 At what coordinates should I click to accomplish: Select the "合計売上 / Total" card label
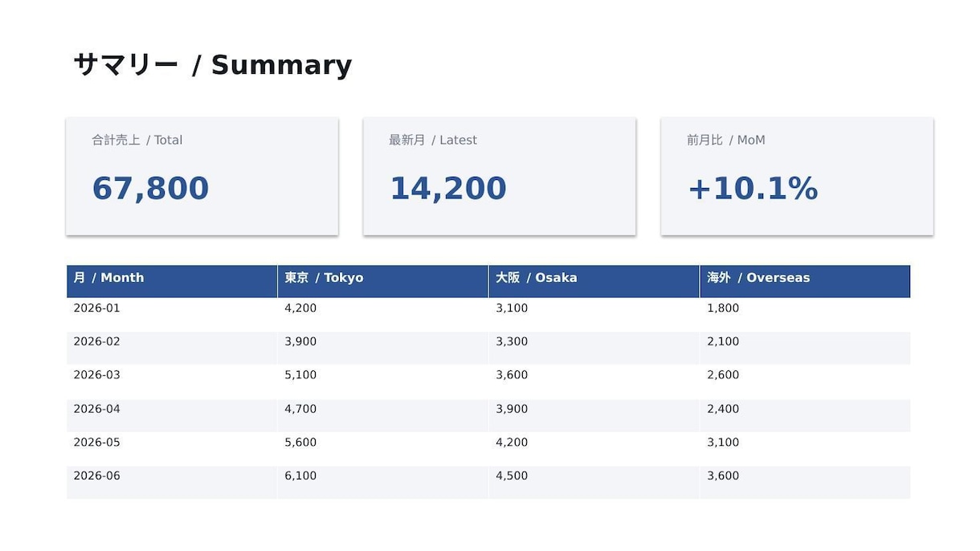[x=137, y=140]
